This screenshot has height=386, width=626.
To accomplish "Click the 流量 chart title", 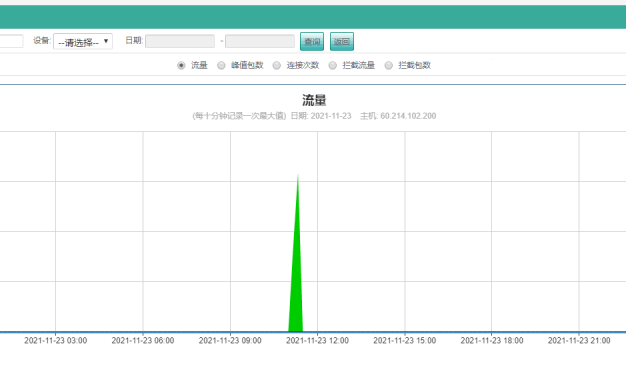I will coord(314,100).
